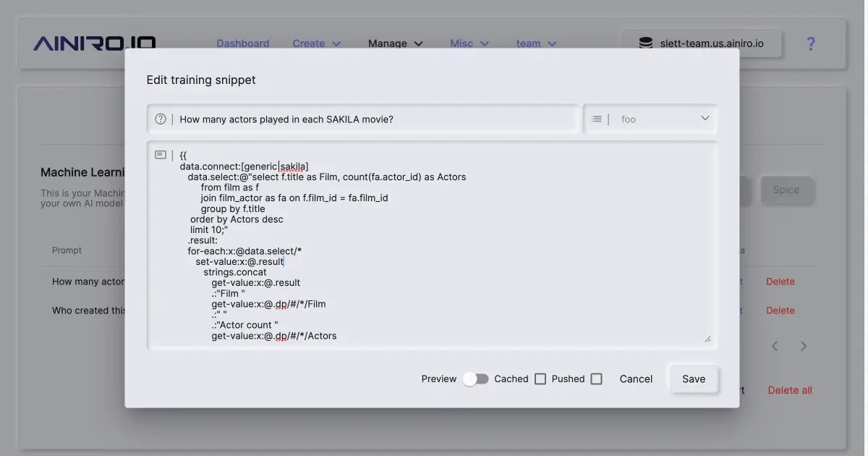Click the AINIRO.IO logo
The width and height of the screenshot is (868, 456).
coord(94,43)
